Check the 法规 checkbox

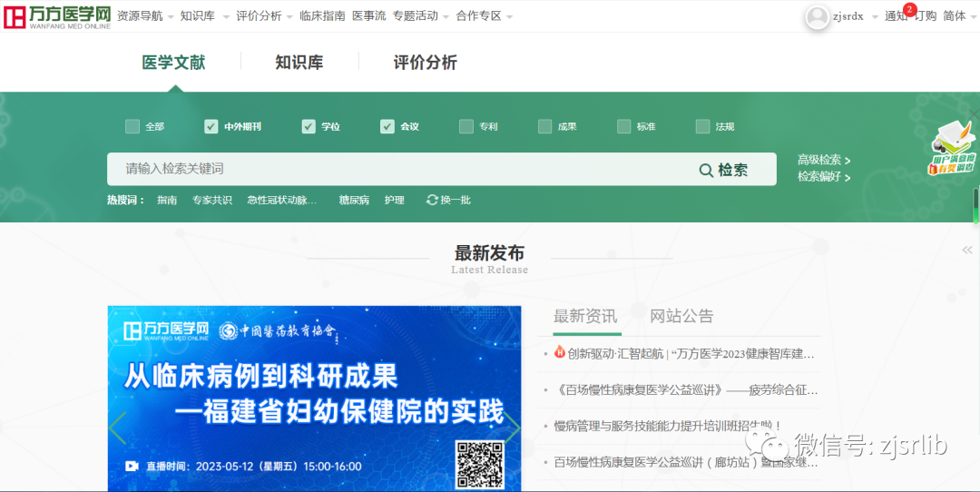point(702,127)
